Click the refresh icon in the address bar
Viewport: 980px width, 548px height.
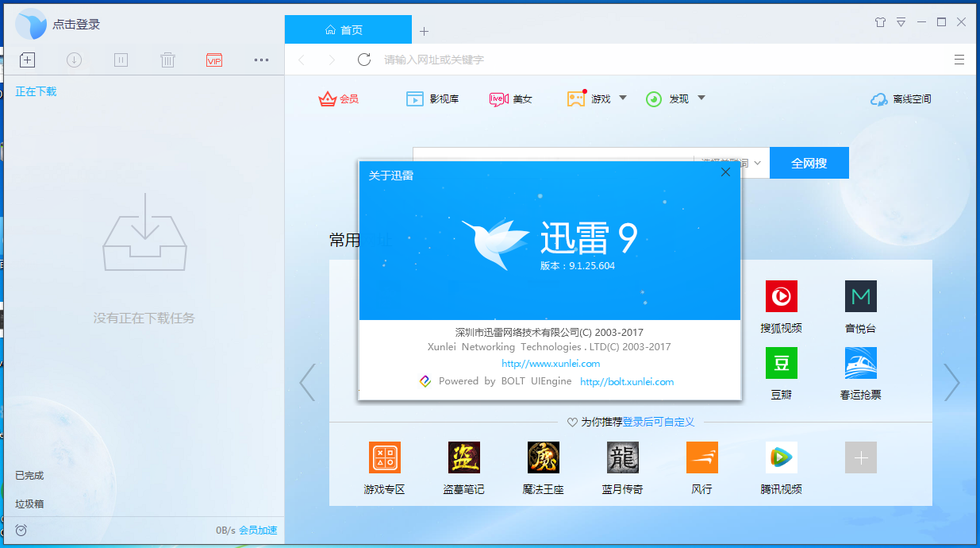click(x=364, y=60)
